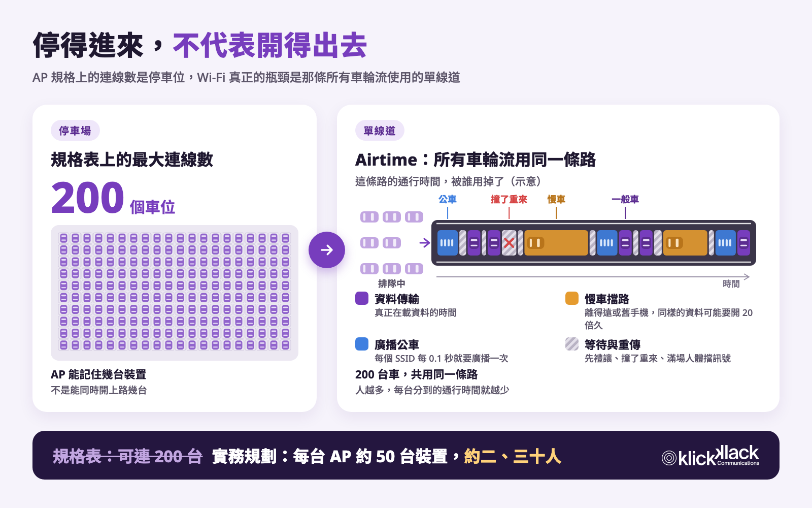812x508 pixels.
Task: Click the 資料傳輸 legend title
Action: click(x=397, y=299)
